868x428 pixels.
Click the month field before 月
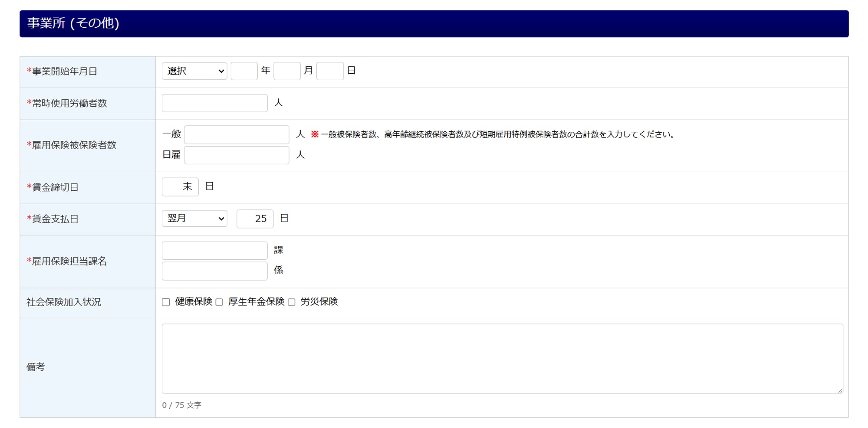click(287, 71)
